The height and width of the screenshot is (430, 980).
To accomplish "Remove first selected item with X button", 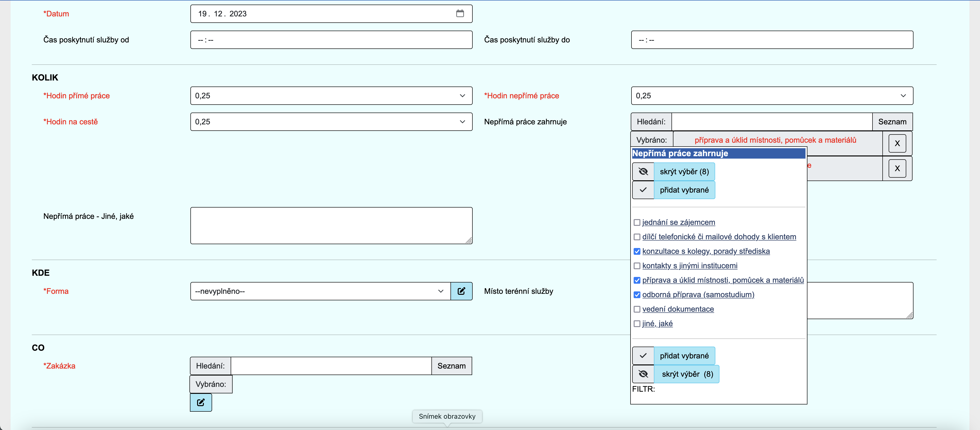I will coord(897,143).
